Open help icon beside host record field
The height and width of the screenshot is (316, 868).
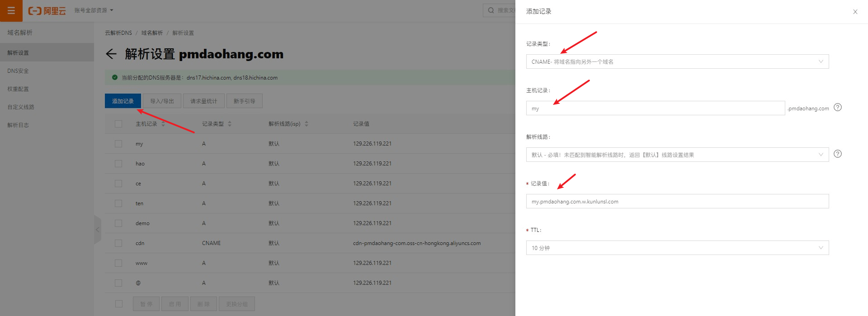838,108
